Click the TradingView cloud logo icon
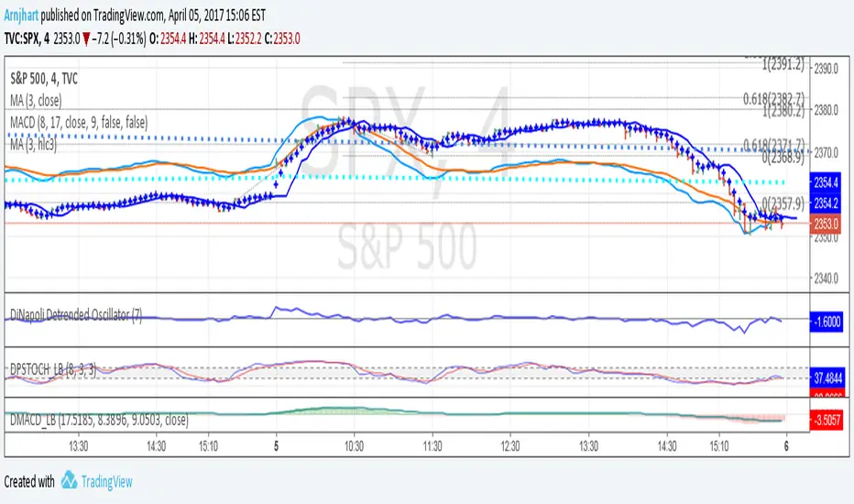 (x=70, y=482)
